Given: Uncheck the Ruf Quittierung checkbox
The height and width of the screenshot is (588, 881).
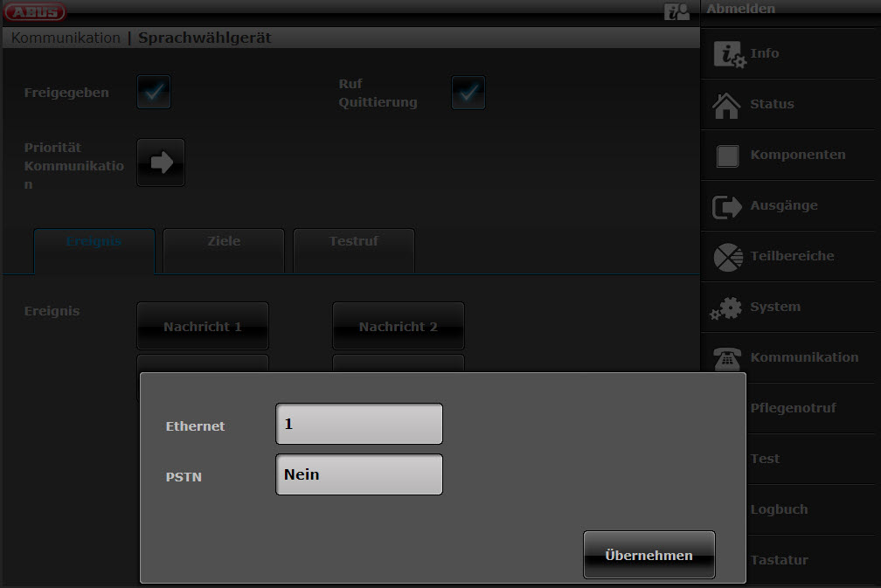Looking at the screenshot, I should [x=468, y=93].
